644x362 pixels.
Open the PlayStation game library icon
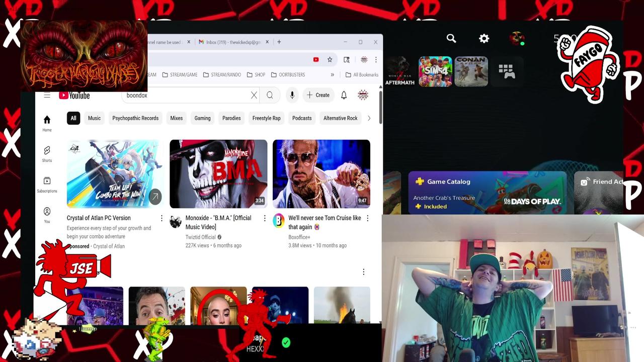point(507,71)
